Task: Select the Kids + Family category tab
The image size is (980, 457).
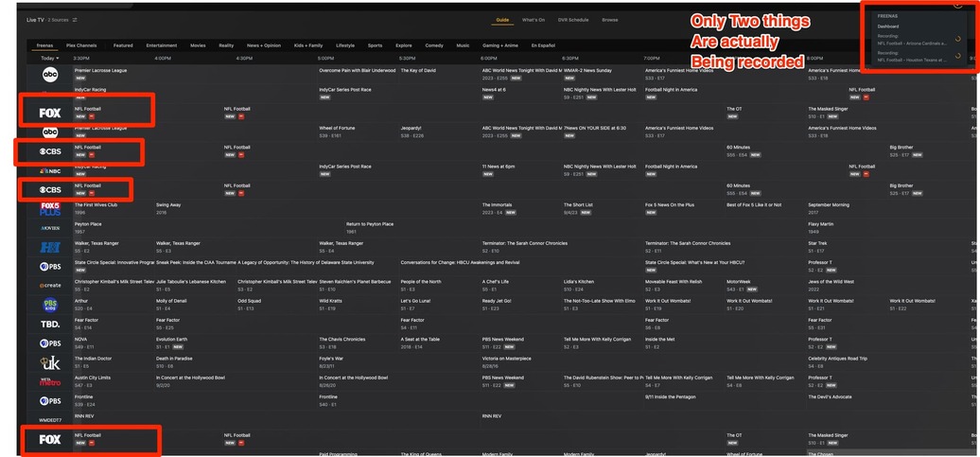Action: pyautogui.click(x=308, y=45)
